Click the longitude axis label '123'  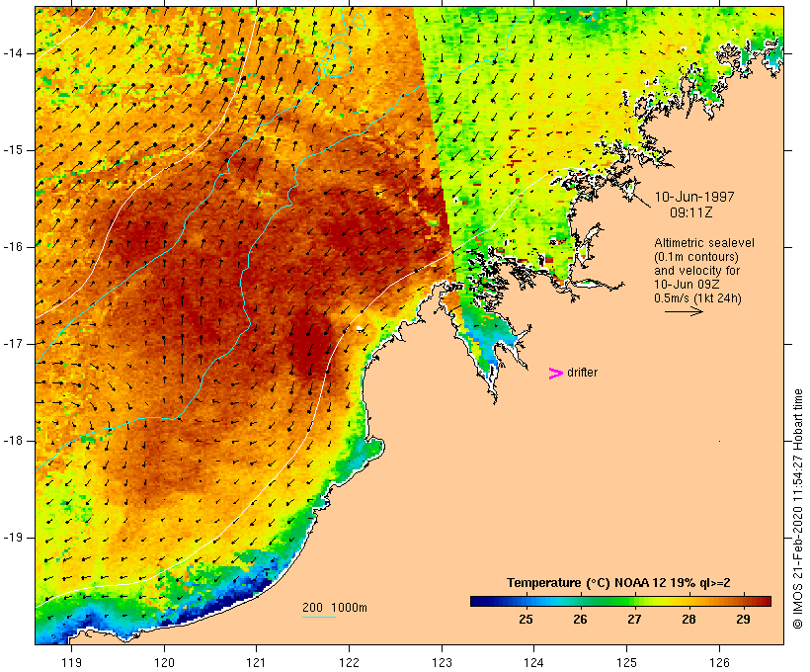coord(442,662)
